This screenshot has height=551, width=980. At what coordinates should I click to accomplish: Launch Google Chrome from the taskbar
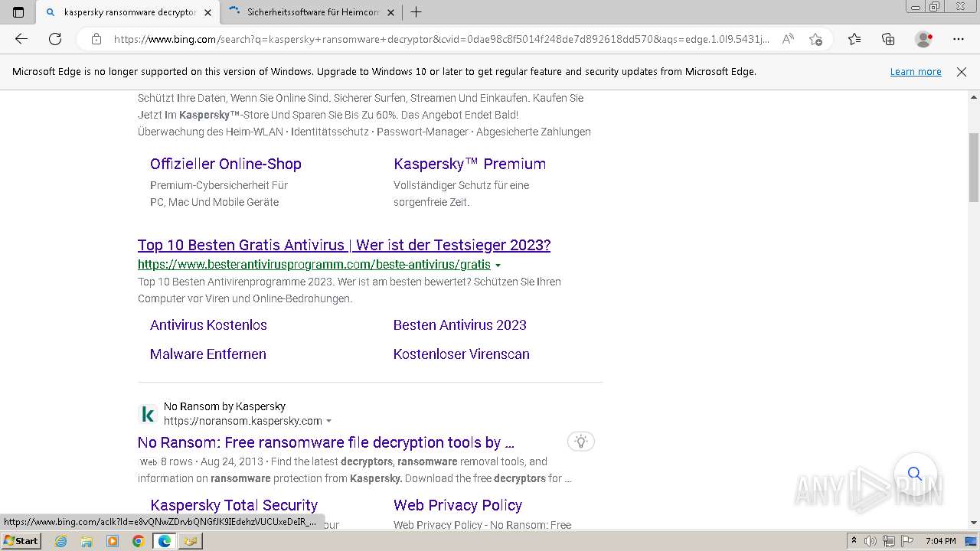[138, 541]
